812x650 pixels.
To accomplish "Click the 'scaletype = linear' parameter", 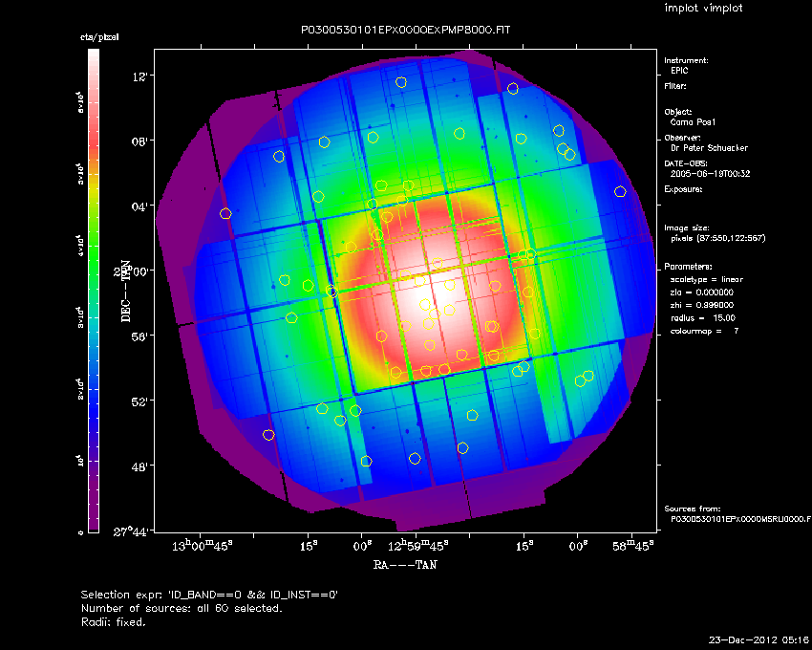I will 706,279.
